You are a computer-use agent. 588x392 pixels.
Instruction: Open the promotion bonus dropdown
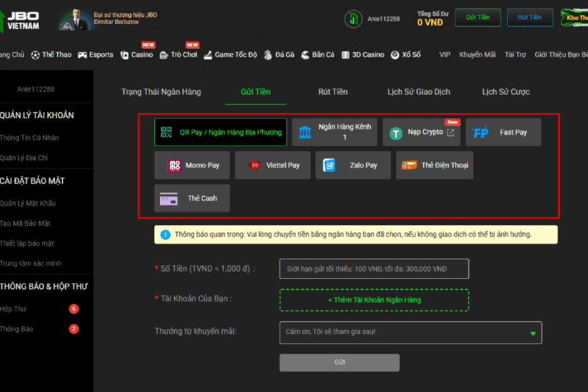click(x=410, y=333)
